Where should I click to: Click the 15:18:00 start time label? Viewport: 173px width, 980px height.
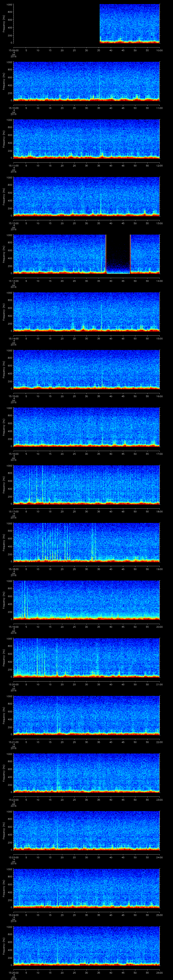(13, 569)
